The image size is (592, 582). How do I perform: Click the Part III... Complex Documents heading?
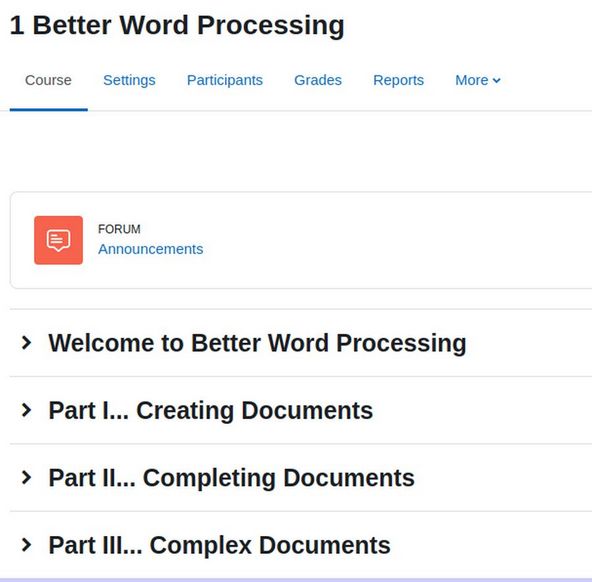pos(219,545)
